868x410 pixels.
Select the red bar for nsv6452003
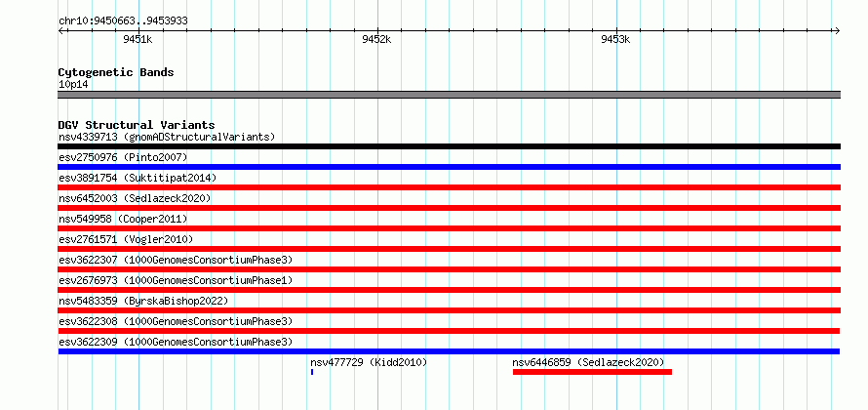point(449,208)
